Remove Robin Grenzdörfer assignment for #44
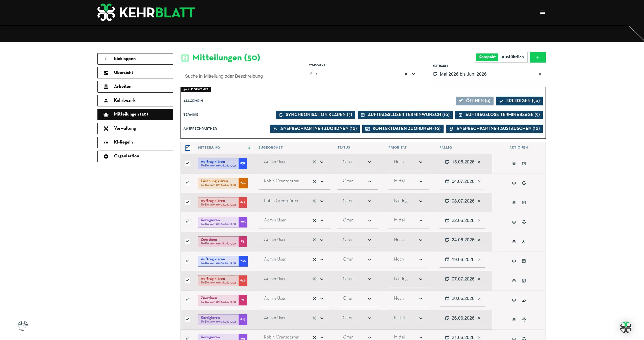Image resolution: width=644 pixels, height=340 pixels. 314,181
